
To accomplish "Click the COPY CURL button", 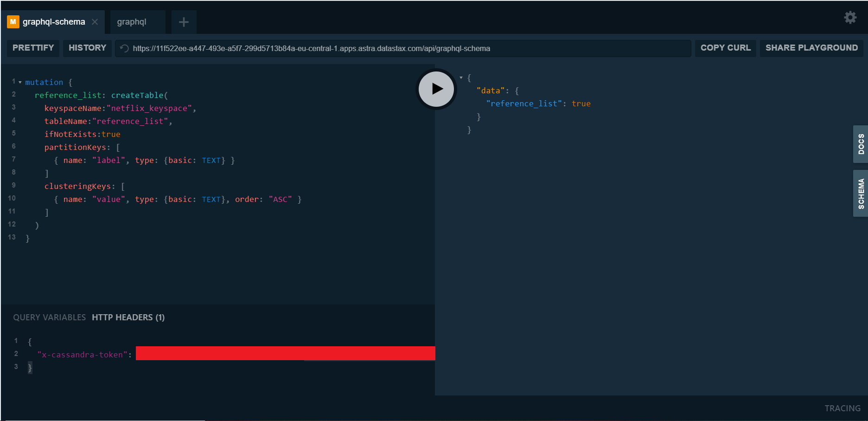I will pos(725,48).
